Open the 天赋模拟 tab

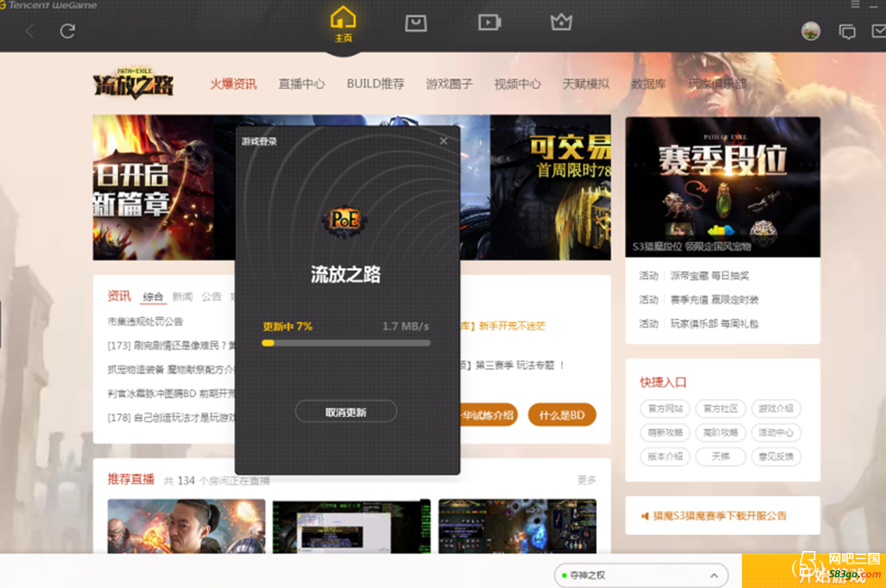pyautogui.click(x=586, y=84)
